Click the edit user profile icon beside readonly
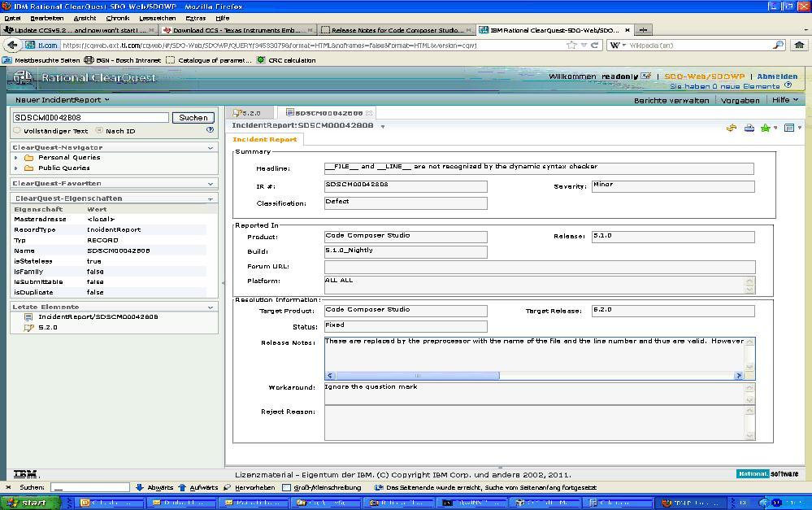The height and width of the screenshot is (510, 812). pos(645,76)
